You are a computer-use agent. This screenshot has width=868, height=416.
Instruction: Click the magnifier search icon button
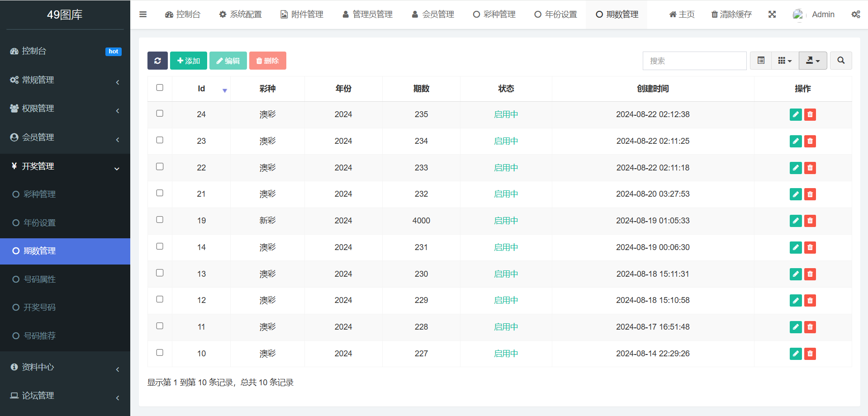pos(841,61)
